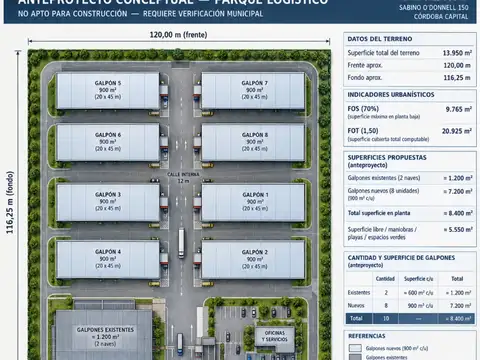Screen dimensions: 480x360
Task: Click the 'FOS (70%)' indicator label
Action: (x=363, y=109)
